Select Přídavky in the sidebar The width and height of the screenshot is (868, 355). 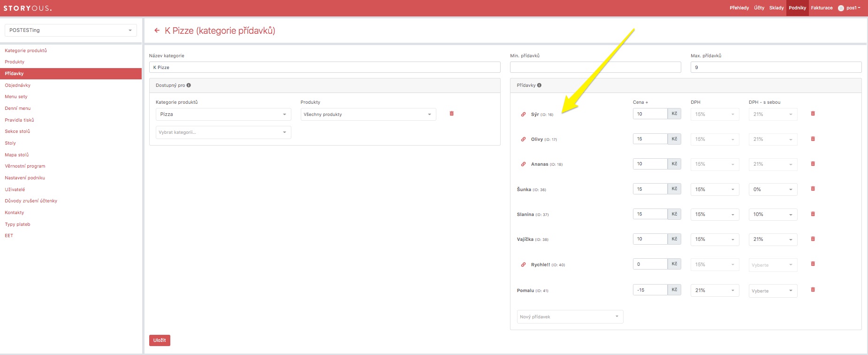pyautogui.click(x=71, y=74)
